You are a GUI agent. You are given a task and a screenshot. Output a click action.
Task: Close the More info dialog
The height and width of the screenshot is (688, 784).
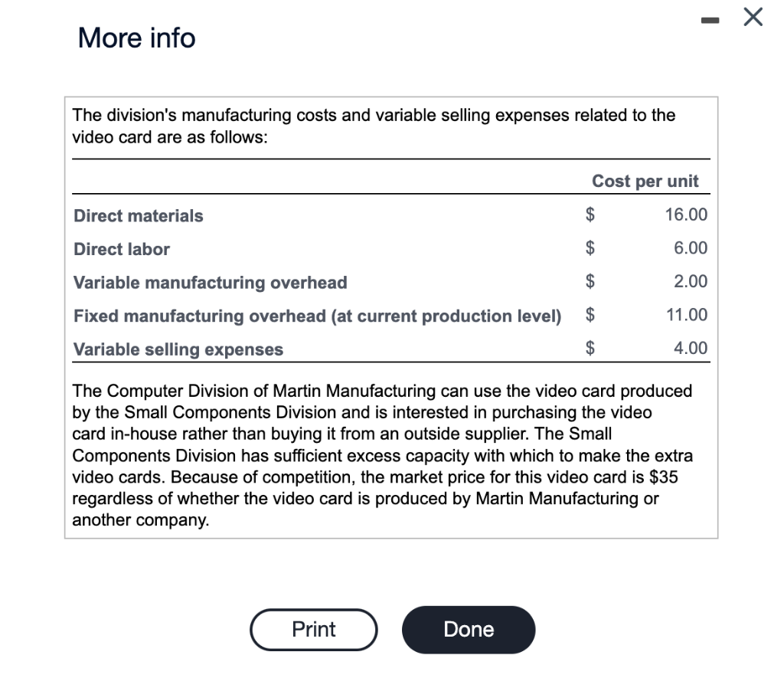(x=753, y=18)
